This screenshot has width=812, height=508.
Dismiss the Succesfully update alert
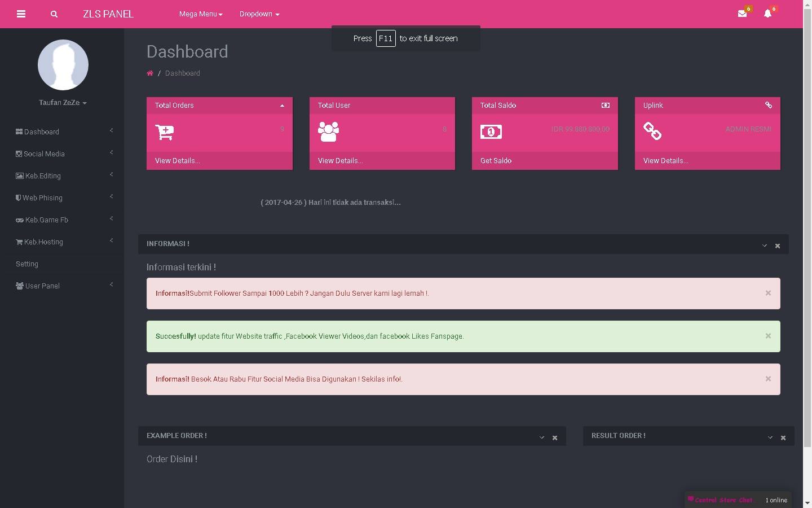768,336
